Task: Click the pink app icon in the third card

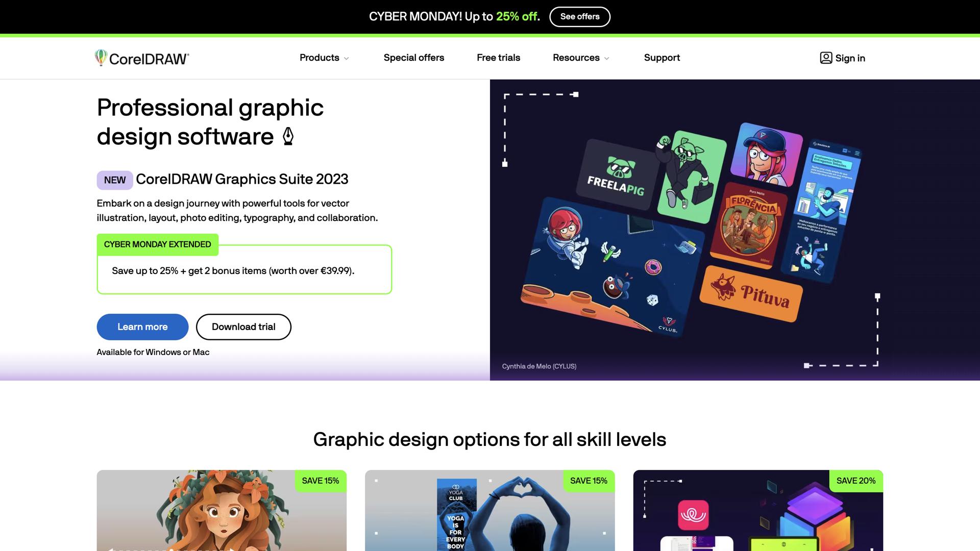Action: pos(693,515)
